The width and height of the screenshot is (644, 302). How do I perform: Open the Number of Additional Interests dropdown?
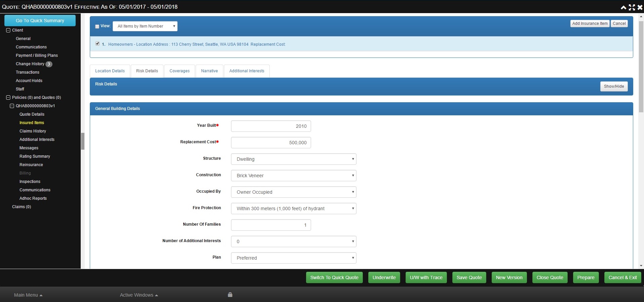pos(294,241)
